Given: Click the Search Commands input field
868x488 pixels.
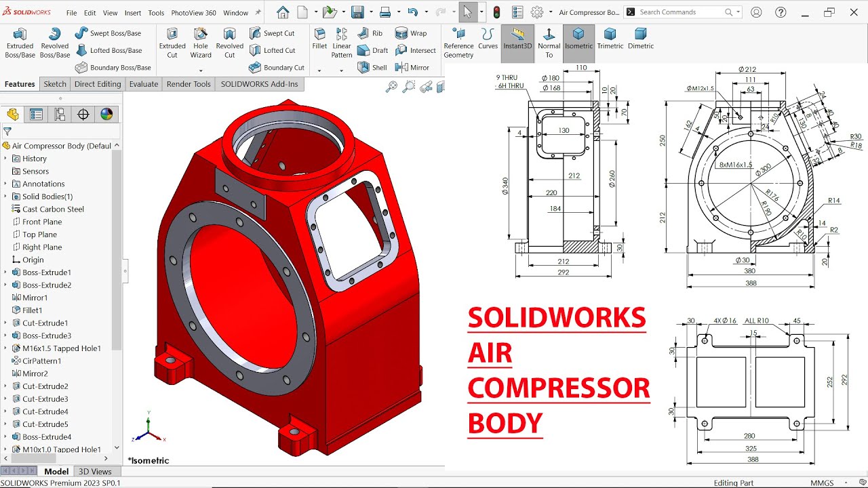Looking at the screenshot, I should coord(680,12).
